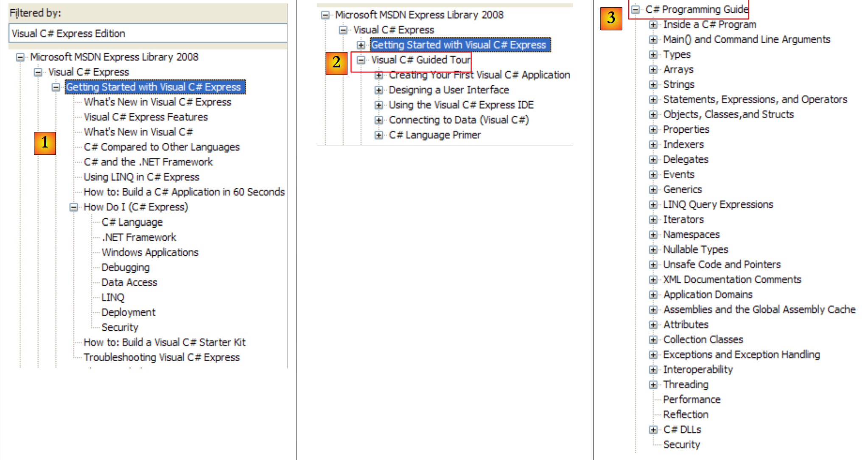The image size is (868, 460).
Task: Open Windows Applications under How Do I
Action: tap(150, 253)
